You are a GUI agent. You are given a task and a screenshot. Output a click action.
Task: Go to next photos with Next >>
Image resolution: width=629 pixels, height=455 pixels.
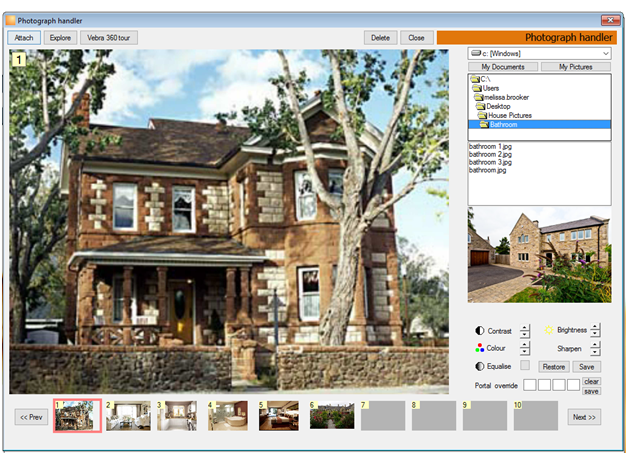[x=584, y=417]
